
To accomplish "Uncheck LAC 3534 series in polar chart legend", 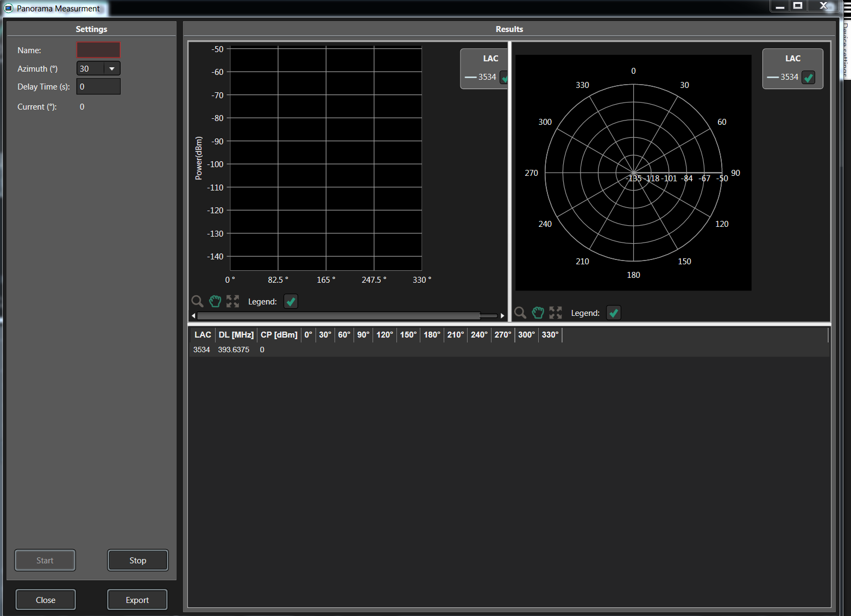I will coord(808,78).
